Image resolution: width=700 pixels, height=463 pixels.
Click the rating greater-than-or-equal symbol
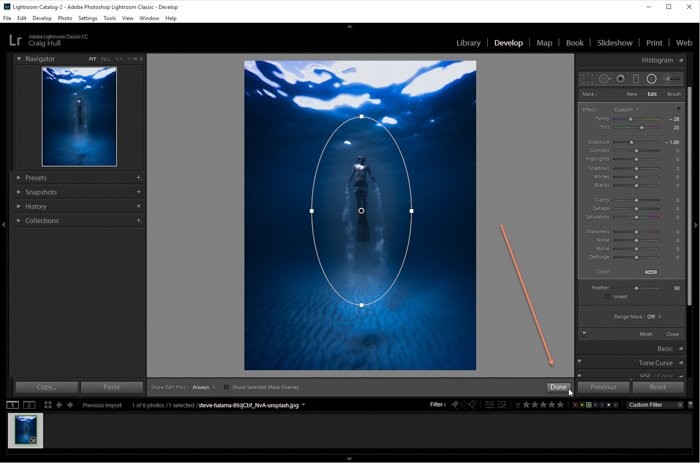518,405
